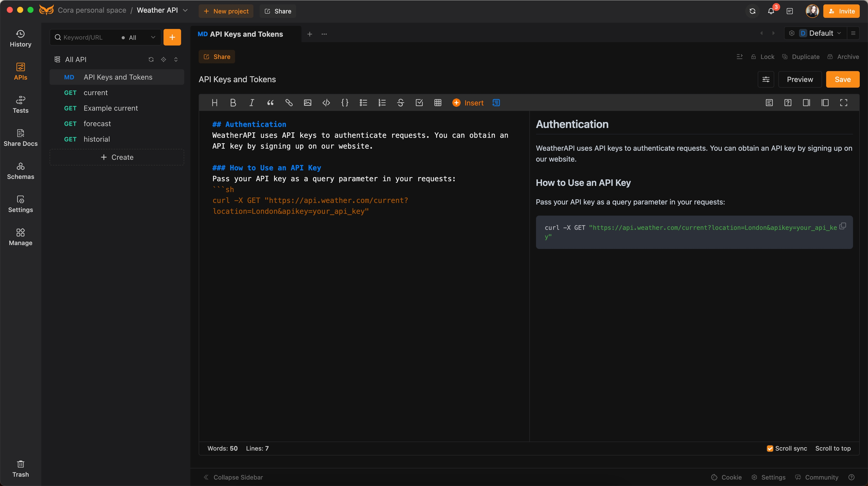
Task: Click Scroll to top
Action: point(833,448)
